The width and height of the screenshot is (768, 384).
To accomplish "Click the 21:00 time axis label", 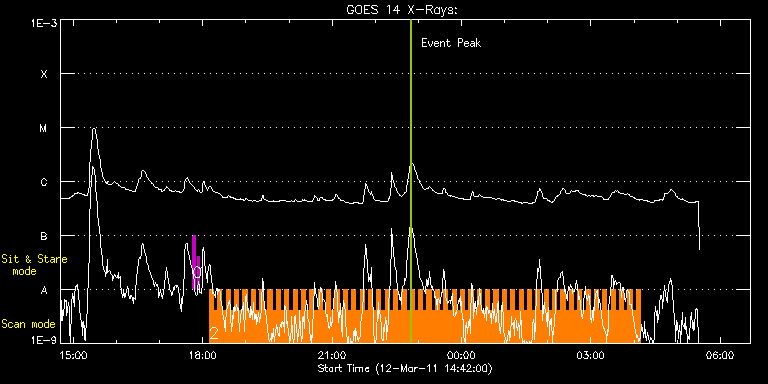I will pyautogui.click(x=332, y=354).
